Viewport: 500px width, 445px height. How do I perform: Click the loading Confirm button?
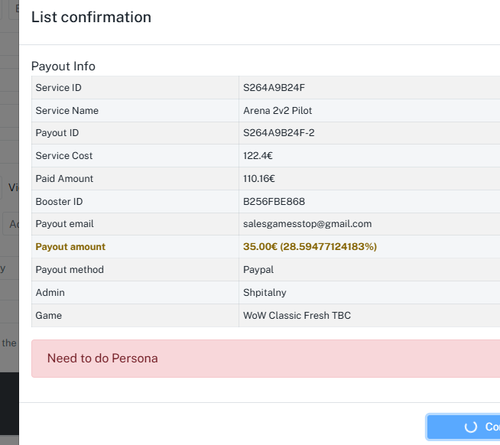[x=463, y=427]
